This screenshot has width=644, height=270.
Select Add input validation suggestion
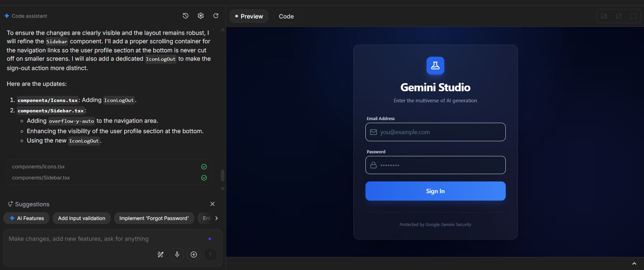click(x=82, y=218)
